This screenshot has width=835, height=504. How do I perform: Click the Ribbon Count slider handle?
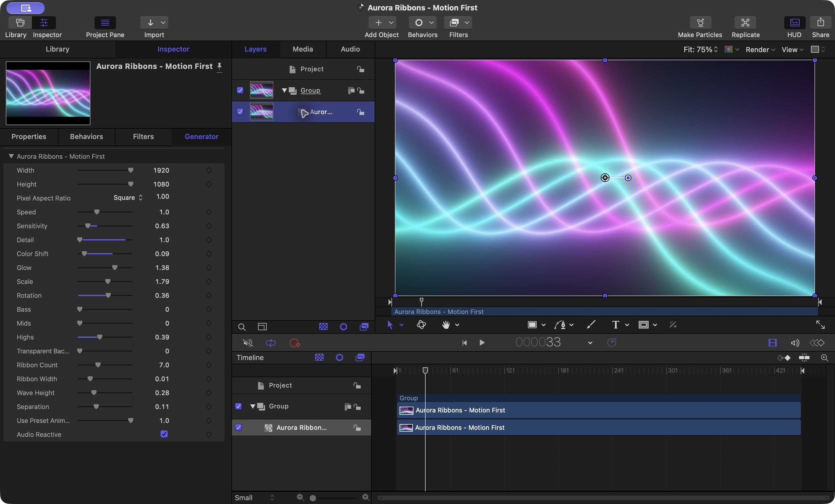point(98,365)
